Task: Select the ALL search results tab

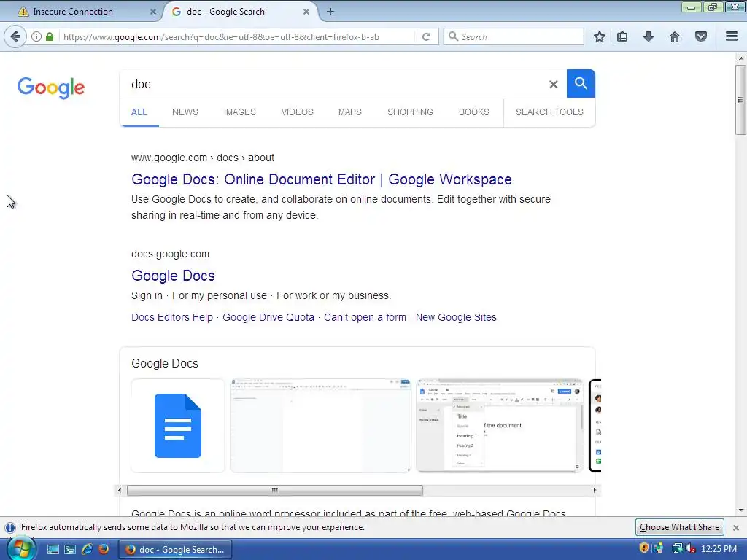Action: point(139,112)
